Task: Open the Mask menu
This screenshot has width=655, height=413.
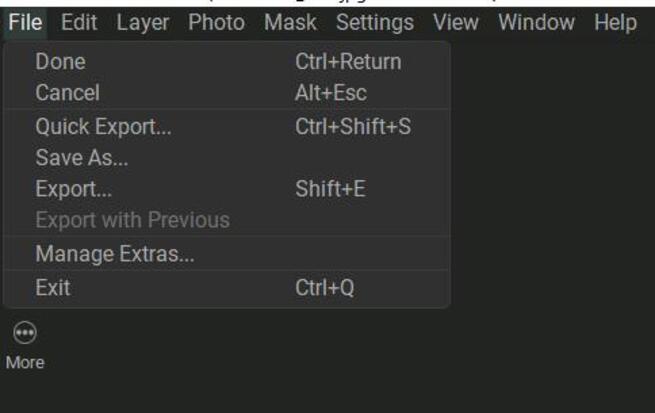Action: point(290,22)
